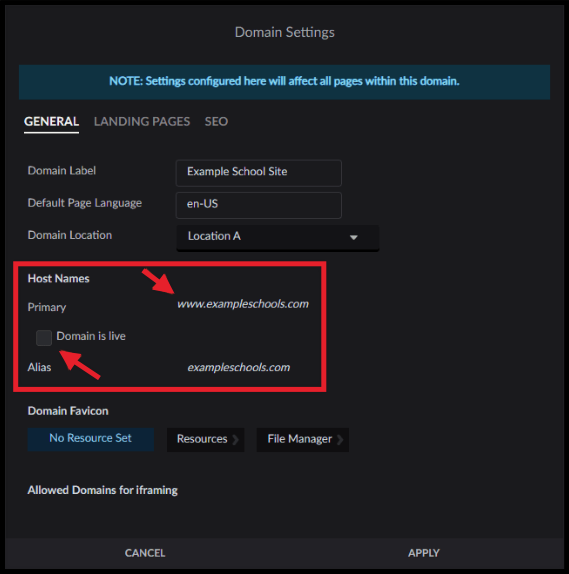The image size is (569, 574).
Task: Click the Primary host name label
Action: (47, 307)
